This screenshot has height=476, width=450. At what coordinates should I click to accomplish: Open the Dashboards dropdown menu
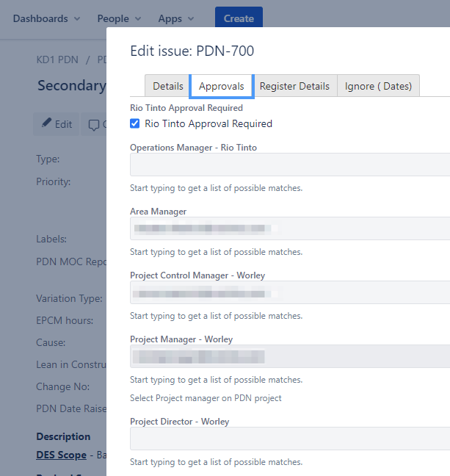coord(47,19)
